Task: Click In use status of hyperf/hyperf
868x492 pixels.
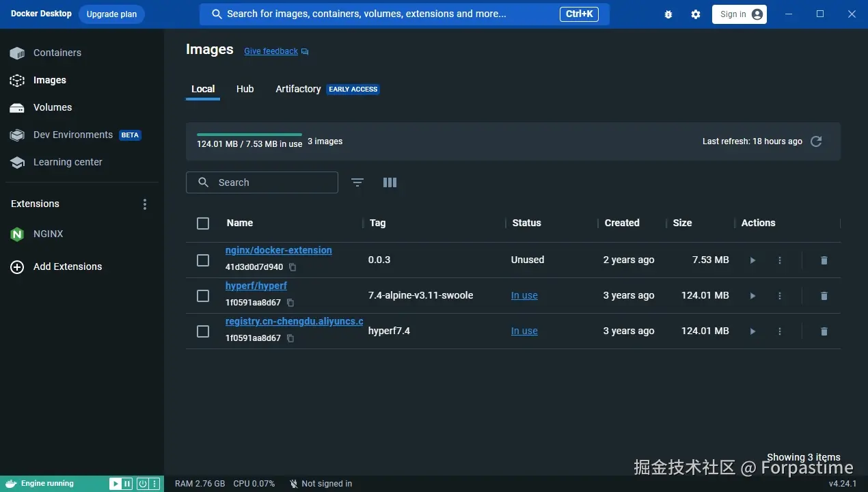Action: pyautogui.click(x=524, y=296)
